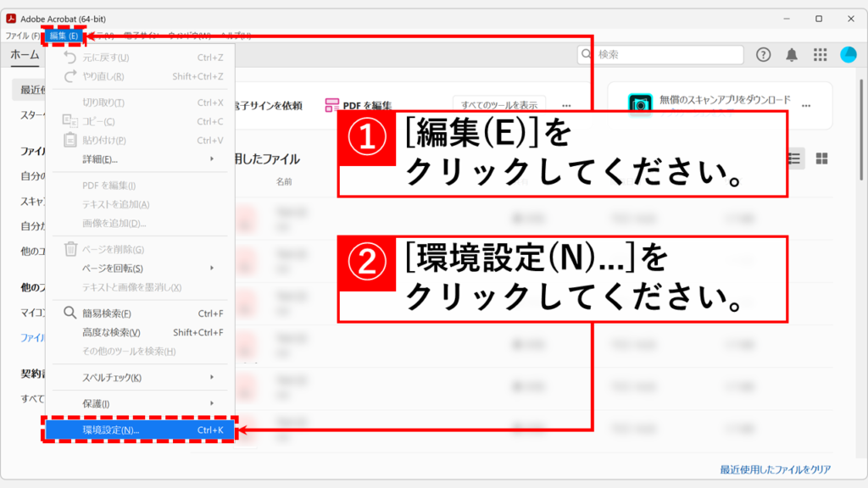Choose 貼り付け(P) from the menu

(140, 141)
